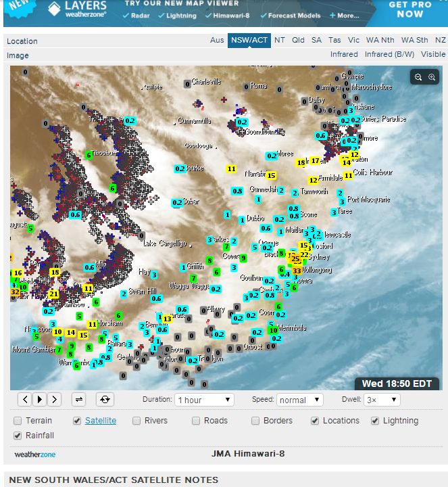Click the Layers weatherzone logo

(77, 9)
